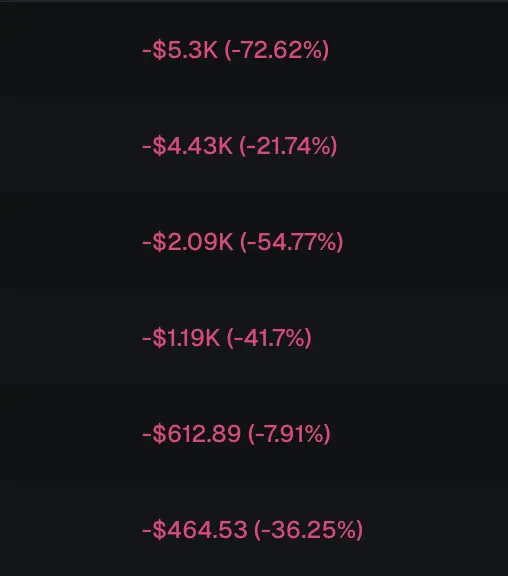Click the -$464.53 loss amount
This screenshot has height=576, width=508.
point(195,529)
